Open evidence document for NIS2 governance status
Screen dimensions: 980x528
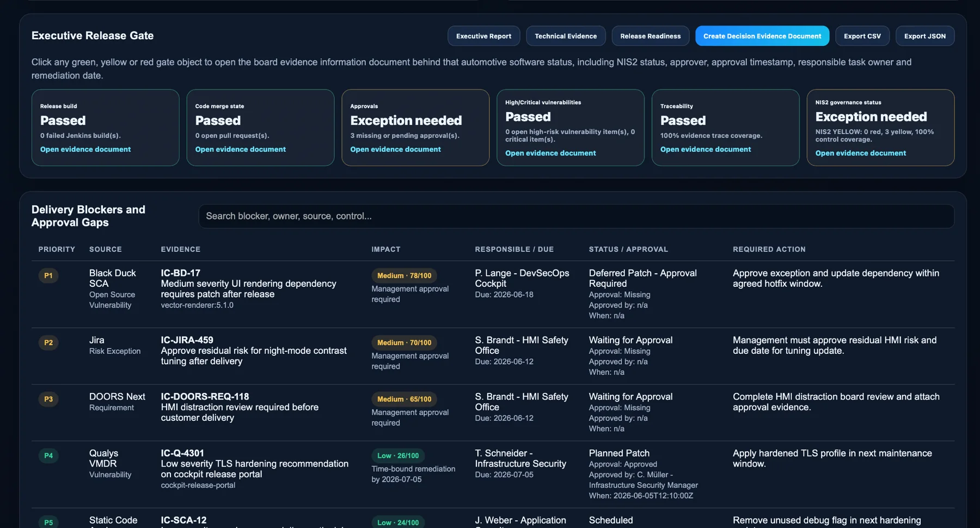coord(861,154)
